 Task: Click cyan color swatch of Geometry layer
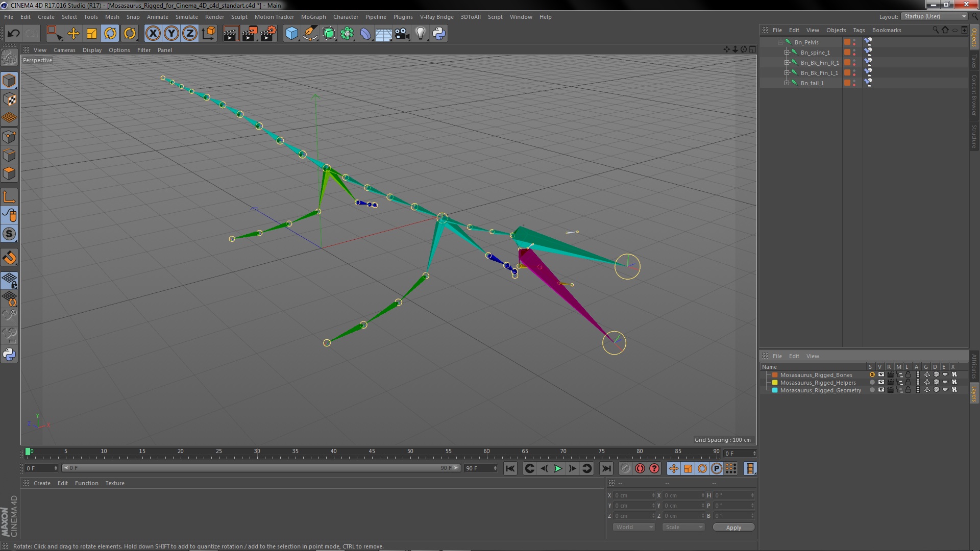[x=775, y=390]
